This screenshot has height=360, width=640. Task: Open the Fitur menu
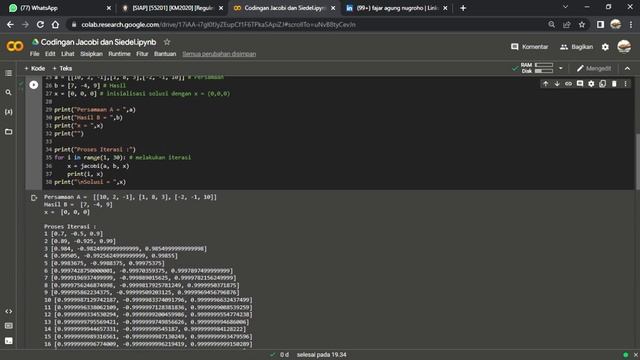[x=142, y=54]
